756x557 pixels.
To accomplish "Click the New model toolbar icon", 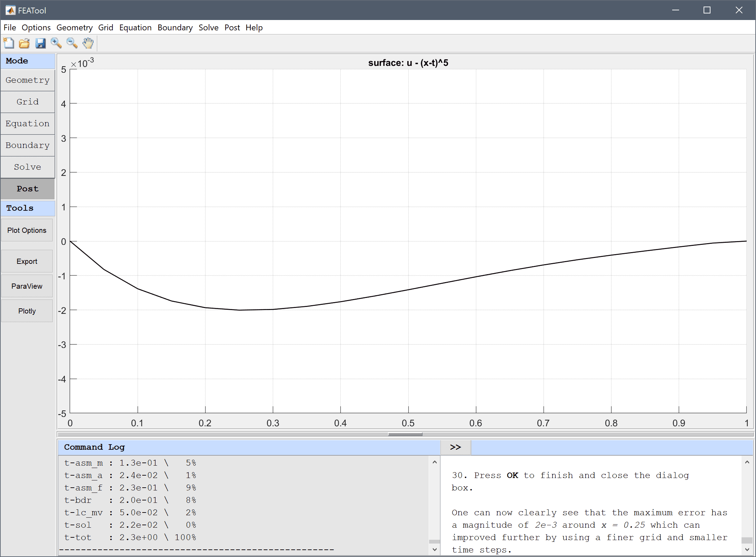I will click(x=9, y=43).
